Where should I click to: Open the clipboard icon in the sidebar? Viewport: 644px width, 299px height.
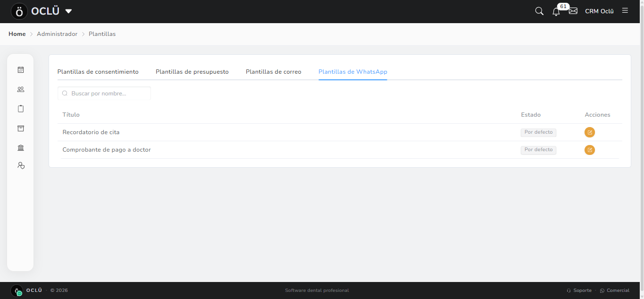click(20, 109)
